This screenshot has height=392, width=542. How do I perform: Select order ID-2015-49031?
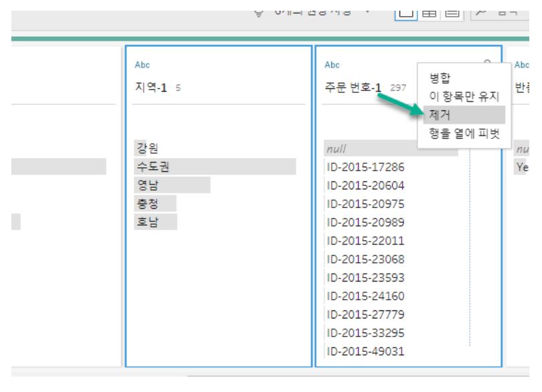point(365,351)
